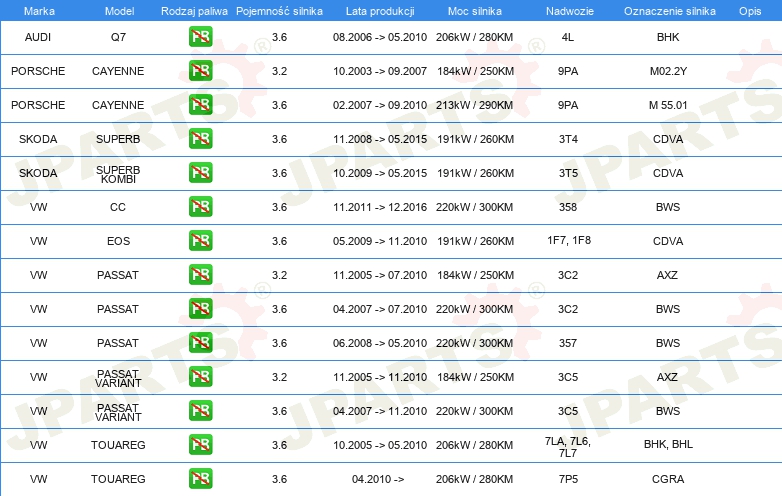Click production dates 05.2009 -> 11.2010
This screenshot has height=496, width=782.
tap(380, 241)
